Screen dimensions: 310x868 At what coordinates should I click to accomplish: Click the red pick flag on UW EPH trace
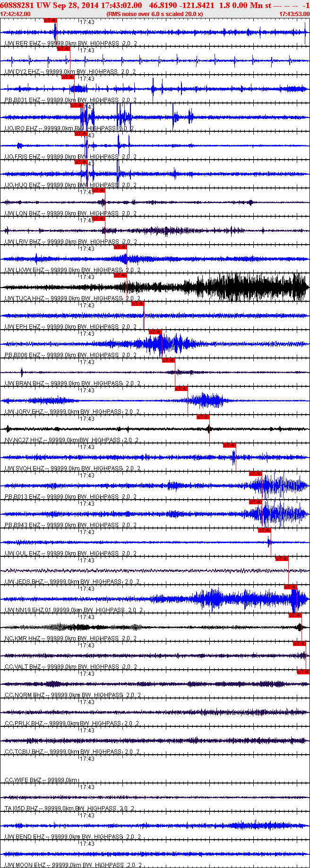tap(138, 304)
